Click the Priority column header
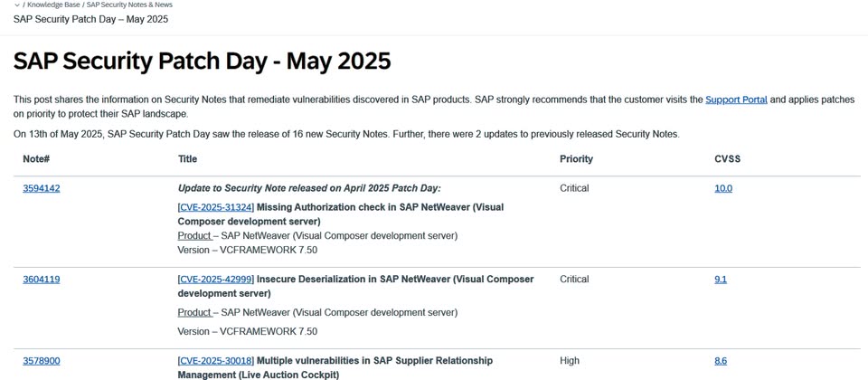This screenshot has width=868, height=380. pyautogui.click(x=576, y=159)
